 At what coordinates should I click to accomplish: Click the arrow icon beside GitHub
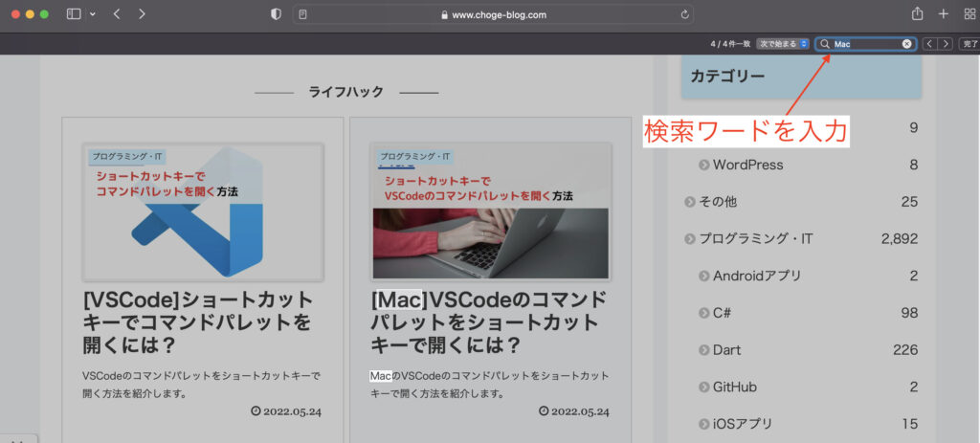coord(704,387)
